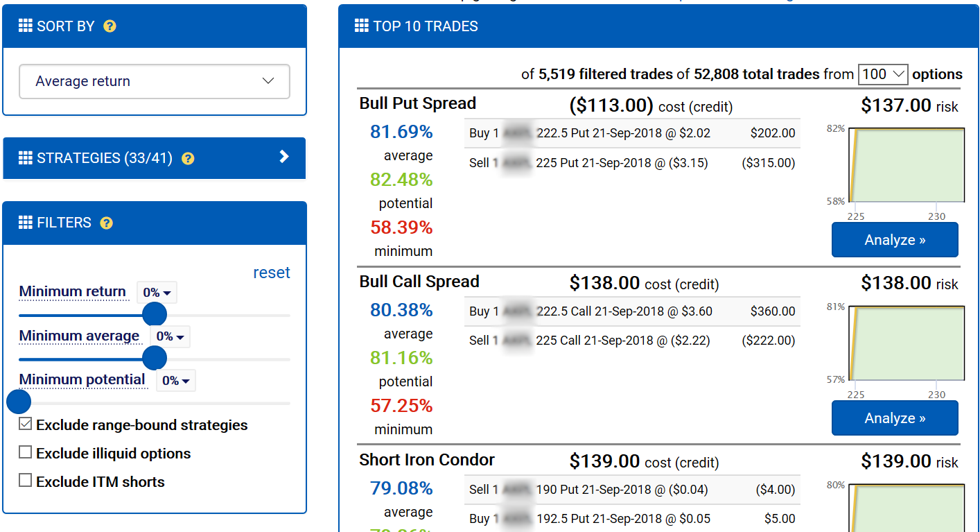Open the 100 options count dropdown

pos(883,74)
